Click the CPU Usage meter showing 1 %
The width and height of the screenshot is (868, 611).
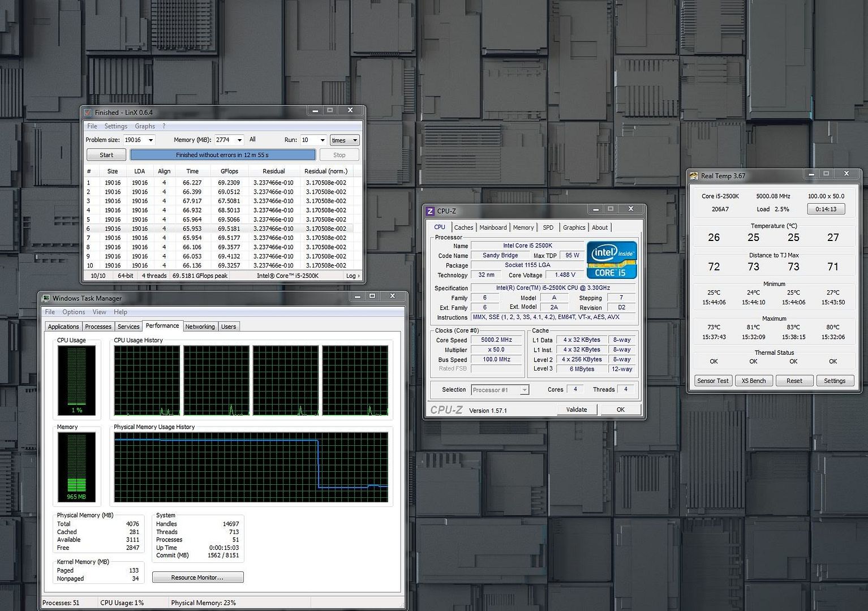[x=76, y=380]
